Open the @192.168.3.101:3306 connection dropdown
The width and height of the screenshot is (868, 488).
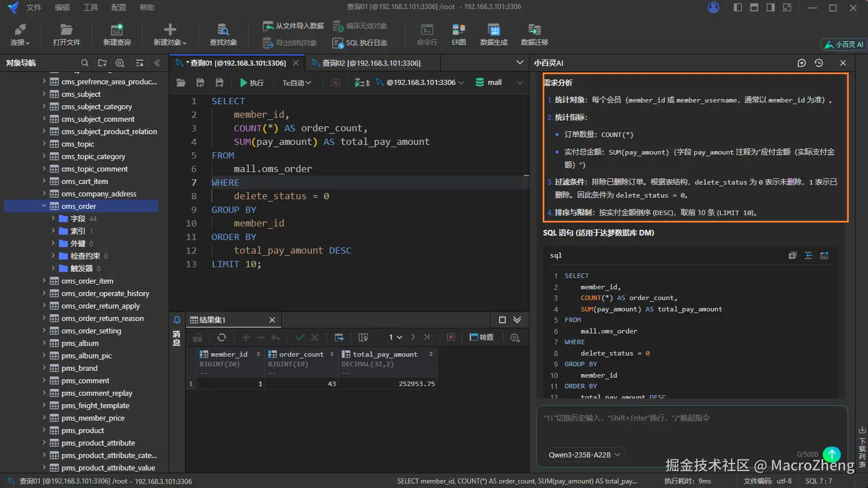pos(420,83)
